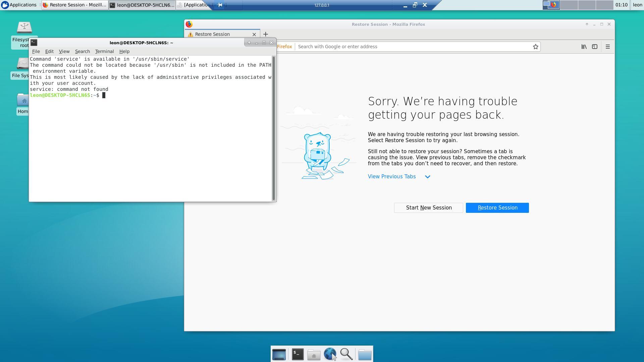Viewport: 644px width, 362px height.
Task: Close the Restore Session tab
Action: click(254, 34)
